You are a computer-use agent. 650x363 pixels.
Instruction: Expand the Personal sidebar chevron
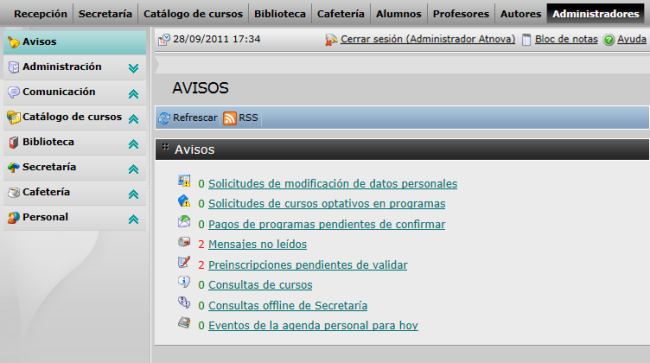[x=133, y=220]
